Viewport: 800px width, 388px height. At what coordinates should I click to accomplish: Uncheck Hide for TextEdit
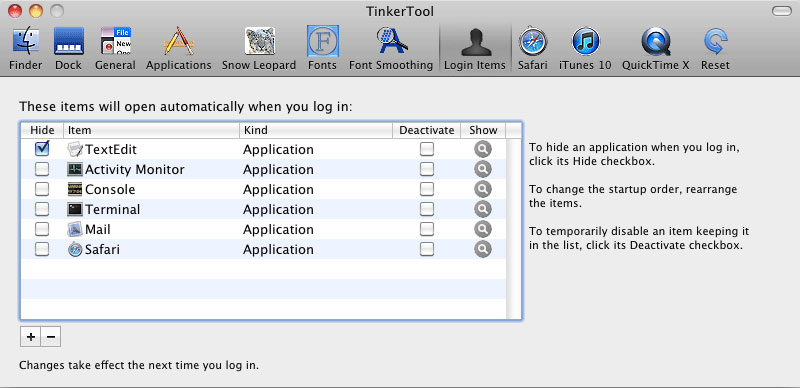tap(42, 149)
